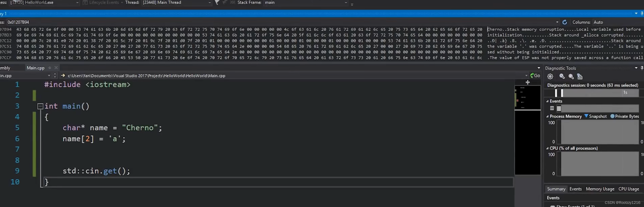Image resolution: width=644 pixels, height=207 pixels.
Task: Click the diagnostics timeline ruler
Action: click(597, 93)
